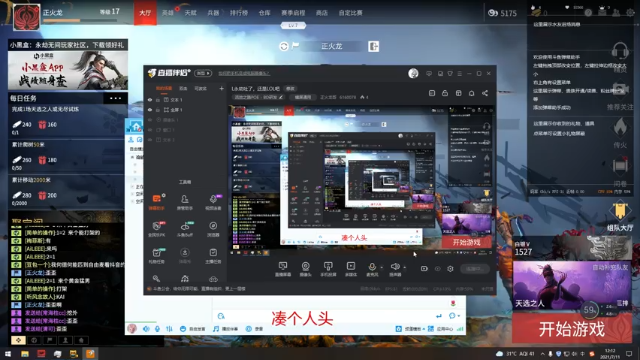Switch to the second scene tab

[x=183, y=88]
